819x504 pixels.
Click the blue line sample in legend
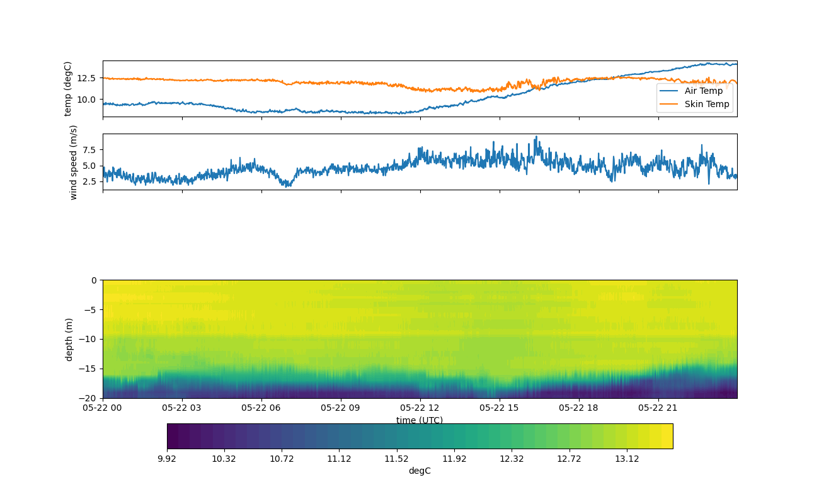coord(669,91)
